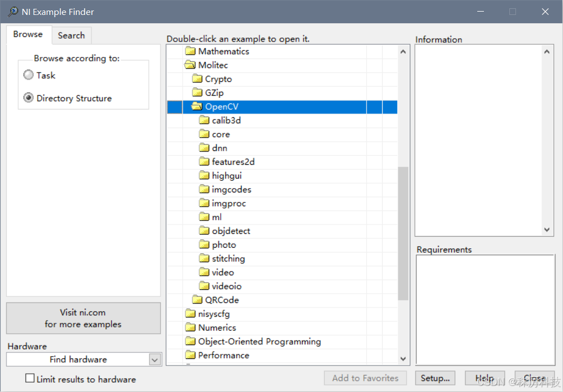Screen dimensions: 563x392
Task: Click the Help button
Action: [484, 378]
